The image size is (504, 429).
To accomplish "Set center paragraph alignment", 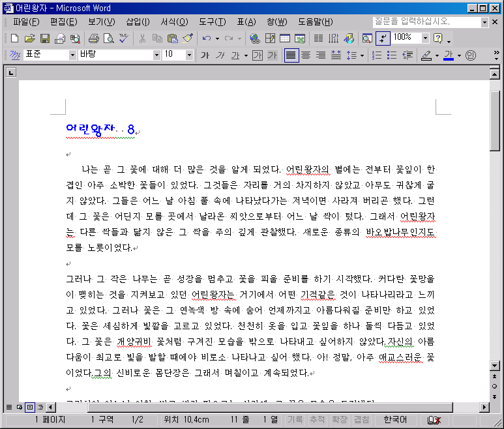I will coord(306,55).
